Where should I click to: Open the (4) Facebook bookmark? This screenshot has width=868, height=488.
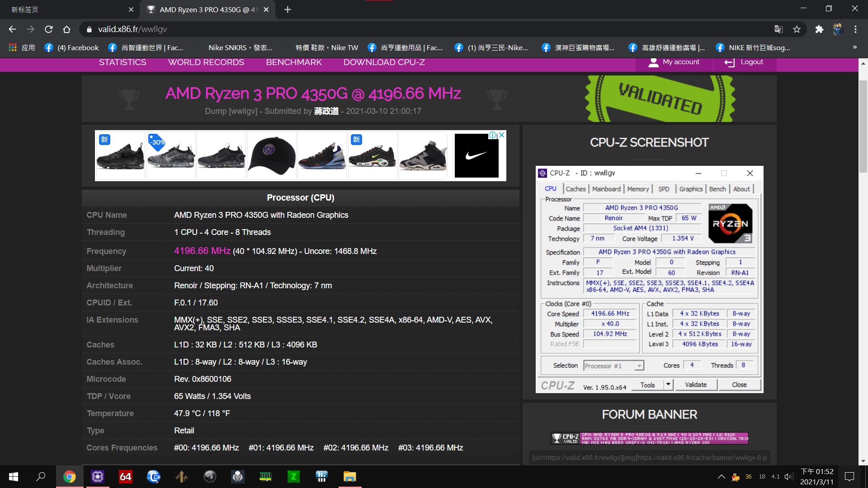click(x=72, y=47)
